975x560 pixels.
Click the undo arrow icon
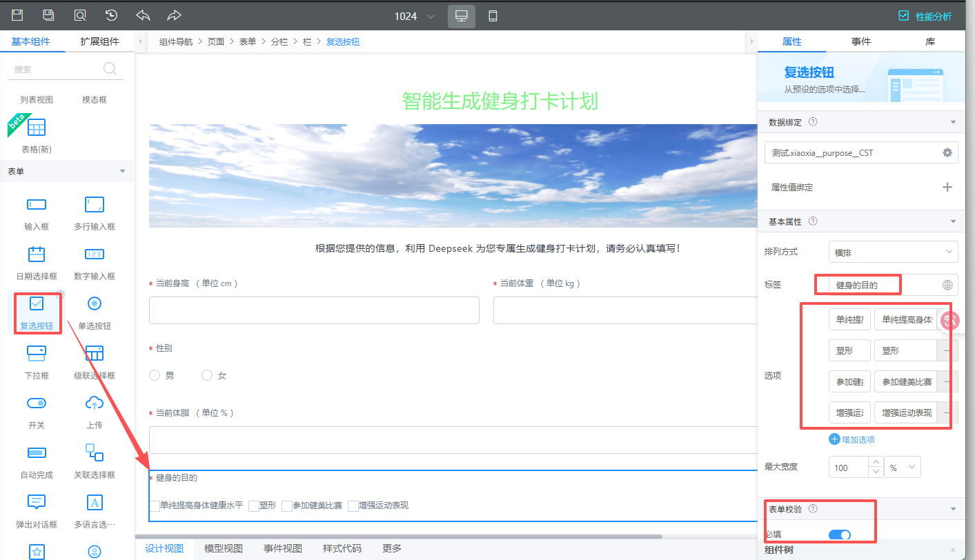(143, 15)
